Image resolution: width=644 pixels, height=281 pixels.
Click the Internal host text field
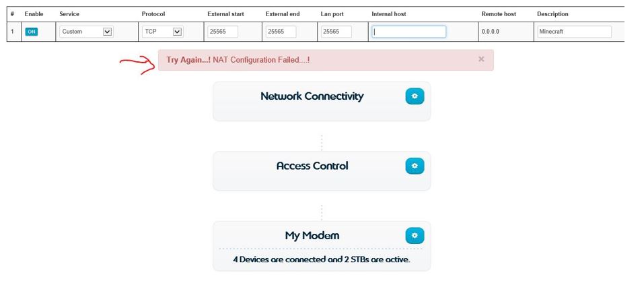point(408,32)
